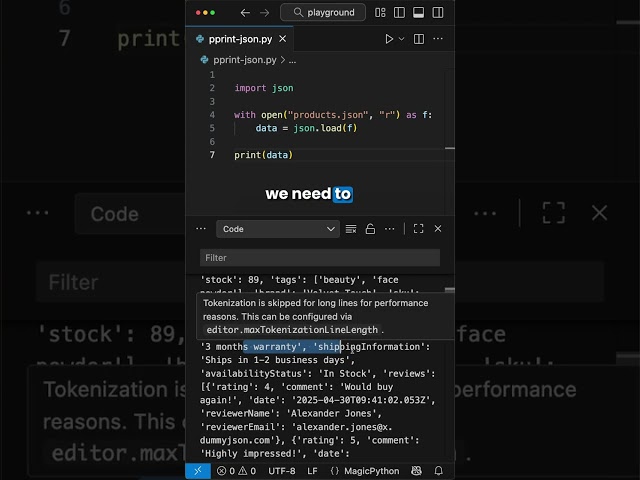Open editor more actions menu

(438, 39)
